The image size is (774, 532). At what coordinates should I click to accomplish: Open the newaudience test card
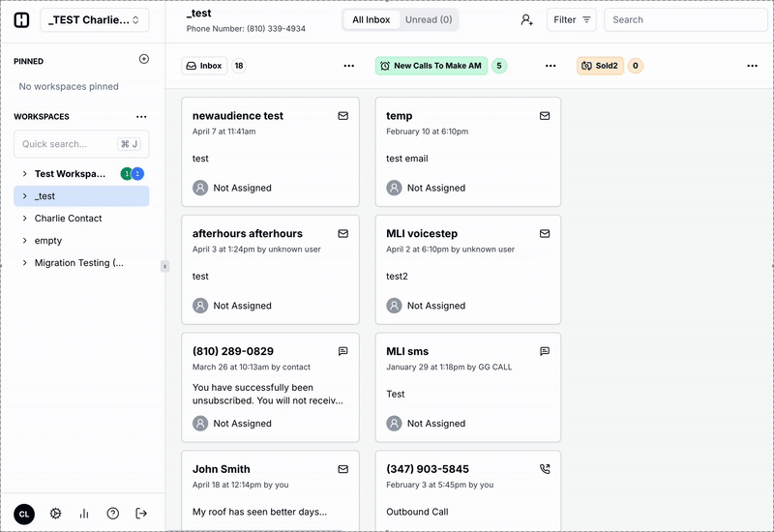[x=271, y=152]
